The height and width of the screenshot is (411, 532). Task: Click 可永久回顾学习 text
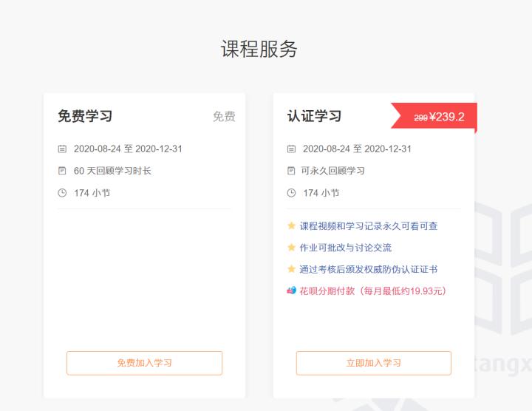click(332, 171)
